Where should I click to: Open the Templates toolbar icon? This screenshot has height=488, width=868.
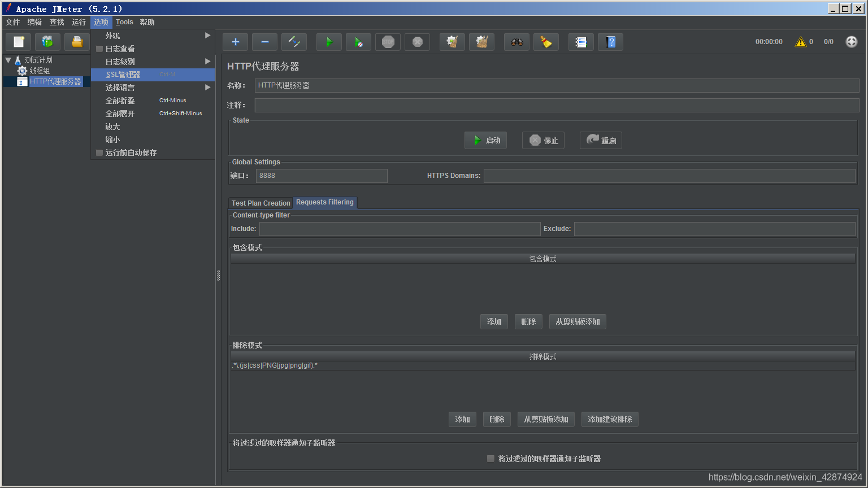[x=47, y=42]
